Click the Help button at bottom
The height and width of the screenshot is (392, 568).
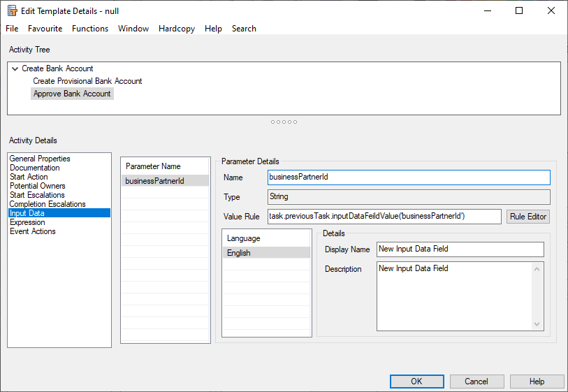[x=537, y=382]
